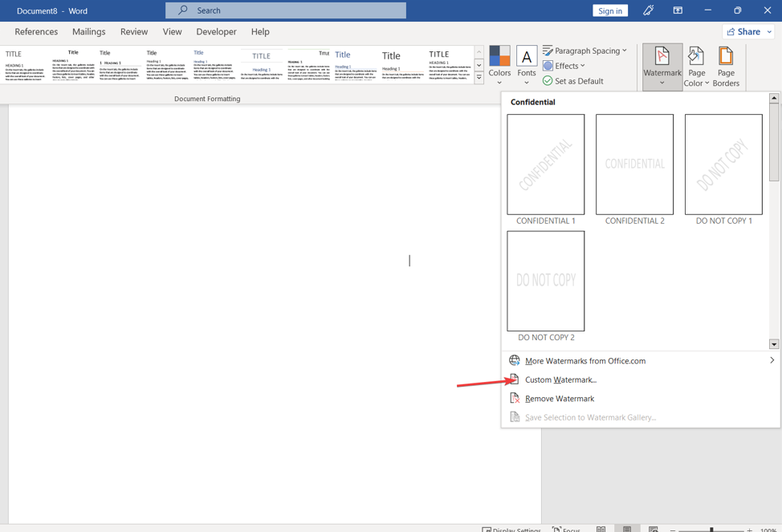This screenshot has height=532, width=782.
Task: Switch to the References tab
Action: point(36,31)
